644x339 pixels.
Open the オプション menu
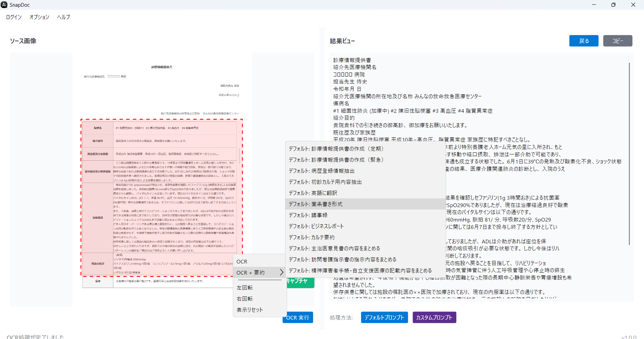tap(39, 17)
